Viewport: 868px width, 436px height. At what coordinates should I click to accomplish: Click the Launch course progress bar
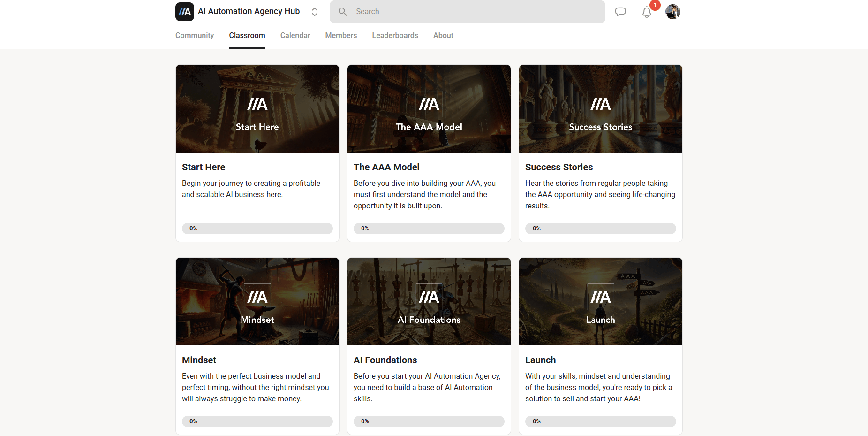600,421
